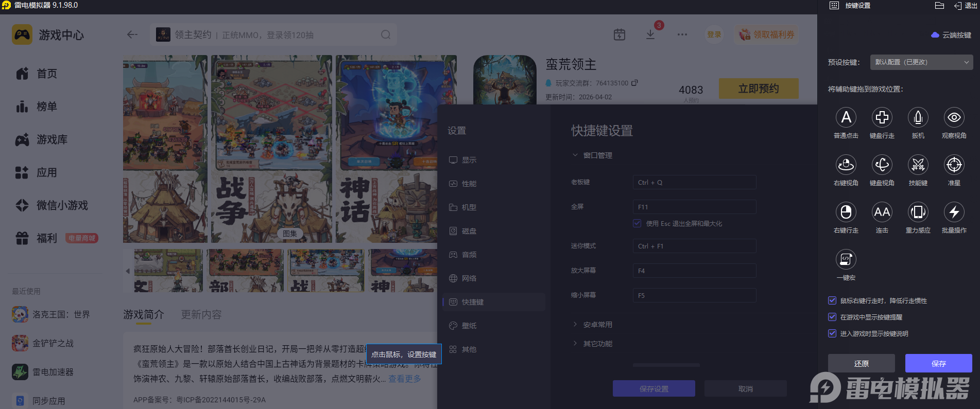Select the 右键行走 mouse key icon
Viewport: 980px width, 409px height.
pyautogui.click(x=846, y=212)
